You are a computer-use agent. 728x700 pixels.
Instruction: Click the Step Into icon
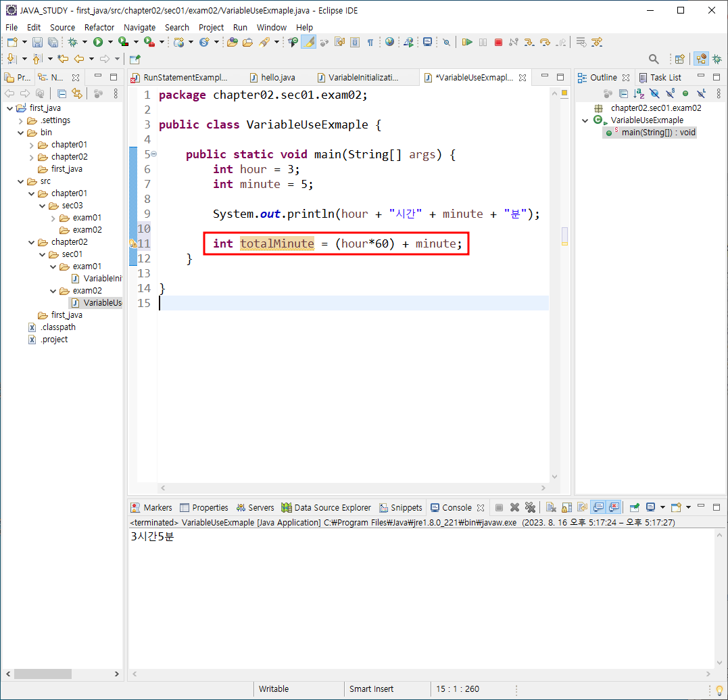(x=529, y=42)
